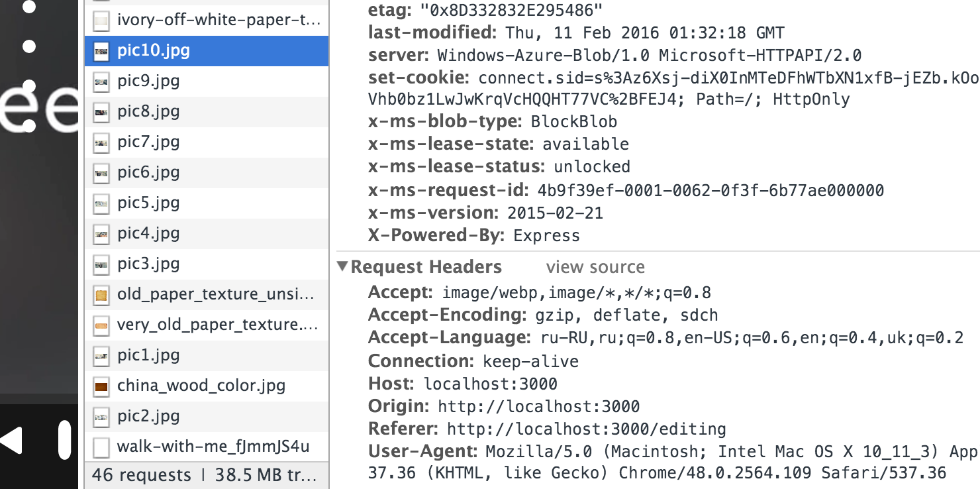Open the pic6.jpg request details
Viewport: 980px width, 489px height.
207,172
